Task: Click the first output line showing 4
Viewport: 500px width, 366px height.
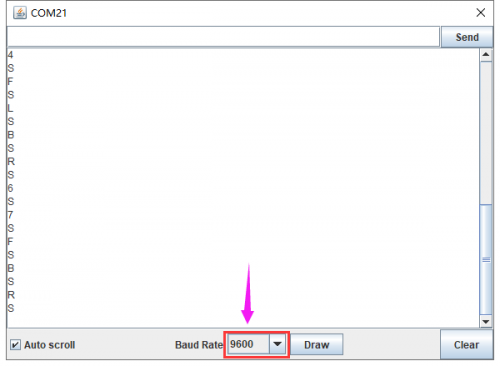Action: (10, 55)
